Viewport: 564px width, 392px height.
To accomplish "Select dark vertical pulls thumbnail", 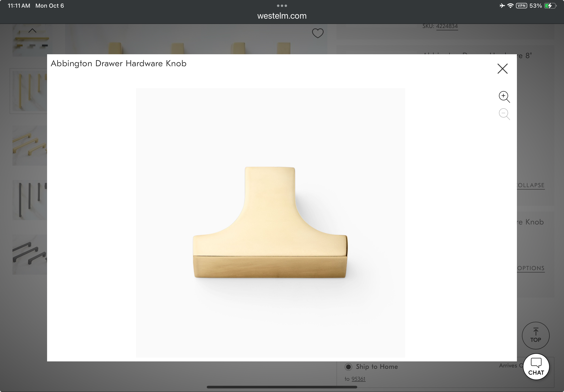I will pos(29,200).
